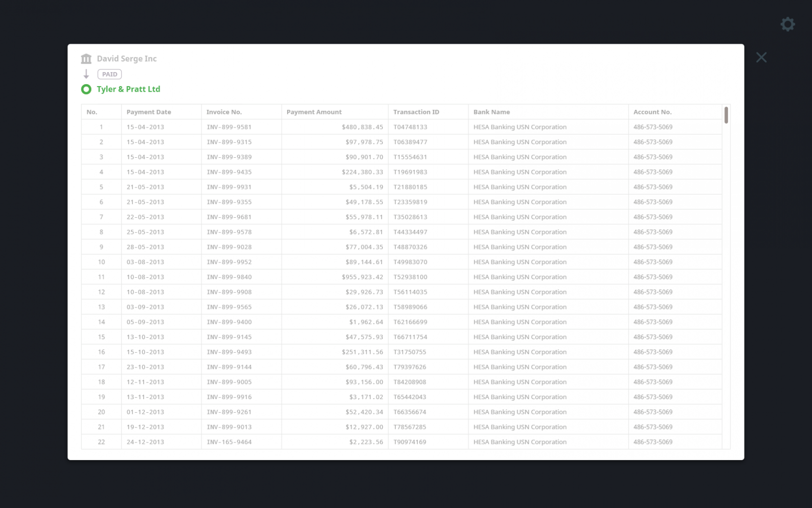This screenshot has height=508, width=812.
Task: Click the bank building icon beside David Serge Inc
Action: click(x=86, y=59)
